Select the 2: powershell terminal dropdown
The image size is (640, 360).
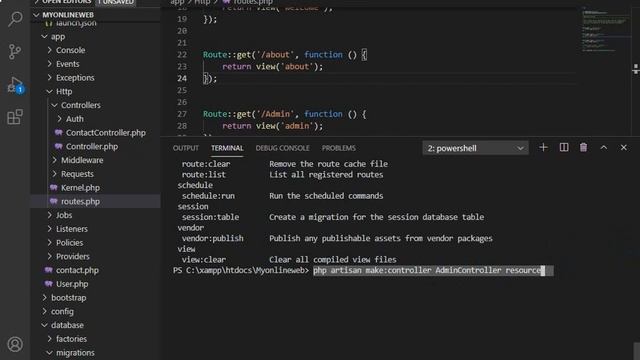475,148
